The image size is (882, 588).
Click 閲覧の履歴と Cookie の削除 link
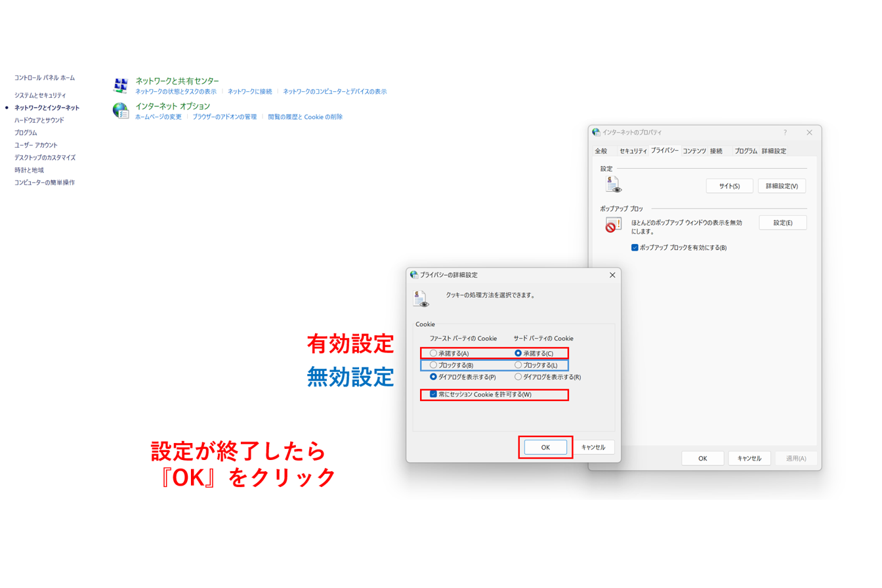pos(305,117)
